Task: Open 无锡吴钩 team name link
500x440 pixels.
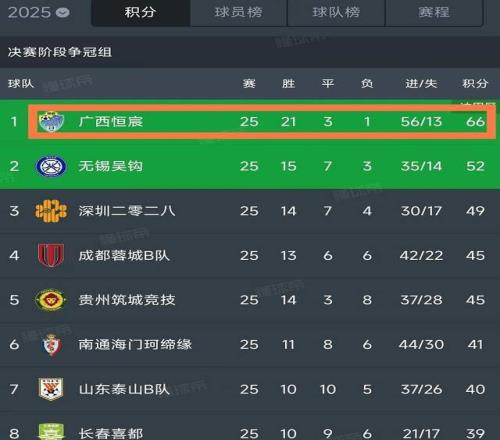Action: pyautogui.click(x=111, y=166)
